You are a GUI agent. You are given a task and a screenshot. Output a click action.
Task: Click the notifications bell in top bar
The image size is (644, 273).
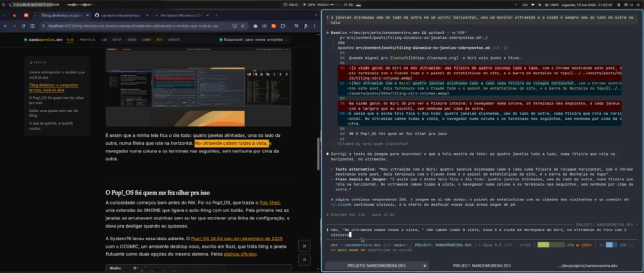coord(619,5)
